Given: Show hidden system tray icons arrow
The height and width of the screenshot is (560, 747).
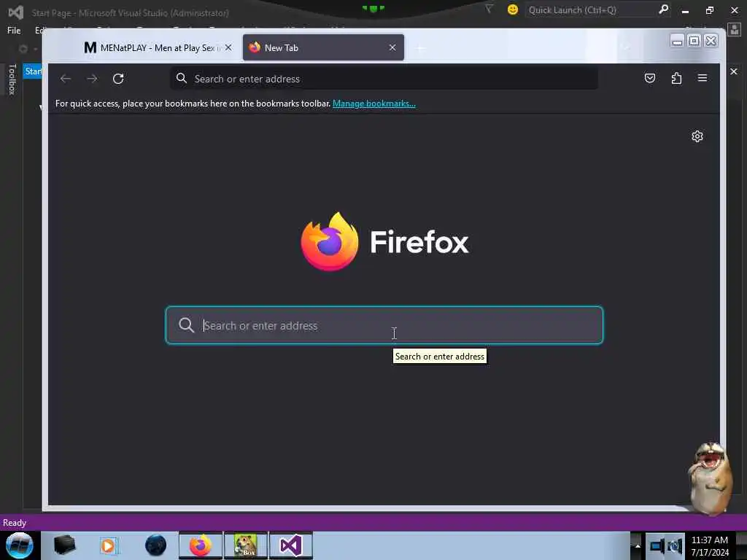Looking at the screenshot, I should click(x=638, y=546).
